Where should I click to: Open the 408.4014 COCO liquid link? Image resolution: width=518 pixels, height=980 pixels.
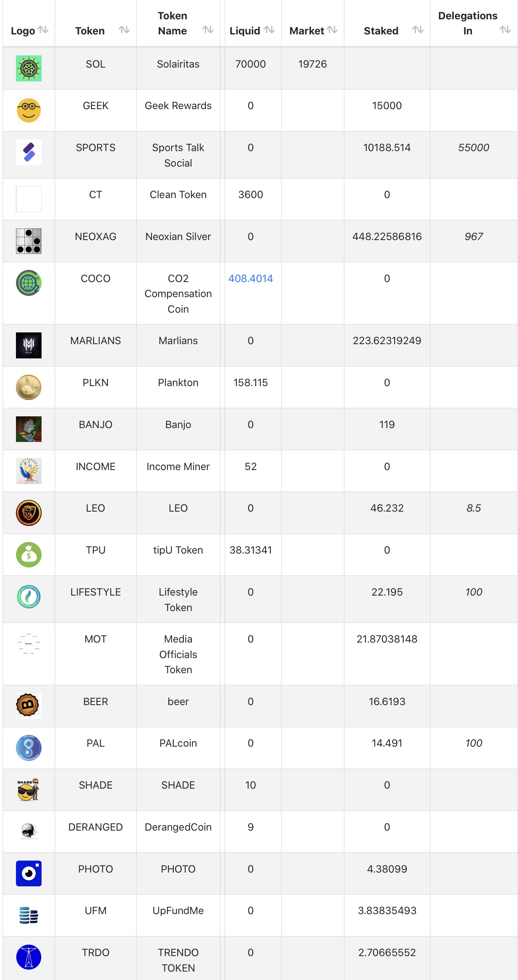click(251, 279)
